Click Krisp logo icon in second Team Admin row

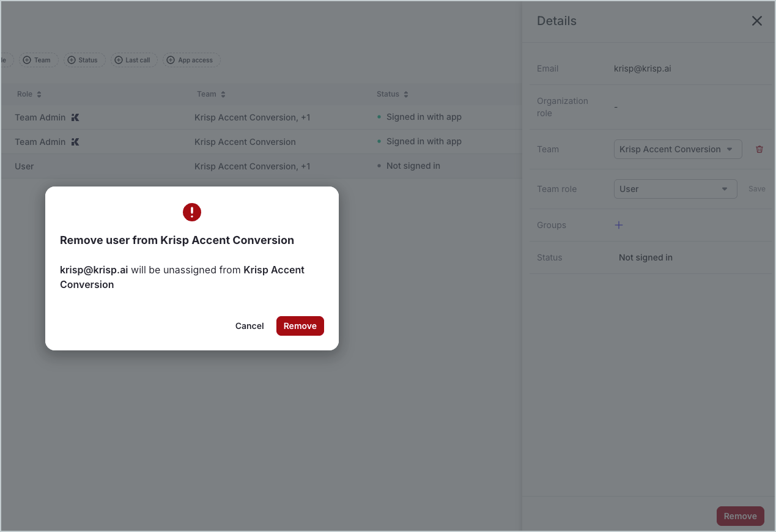(x=75, y=142)
